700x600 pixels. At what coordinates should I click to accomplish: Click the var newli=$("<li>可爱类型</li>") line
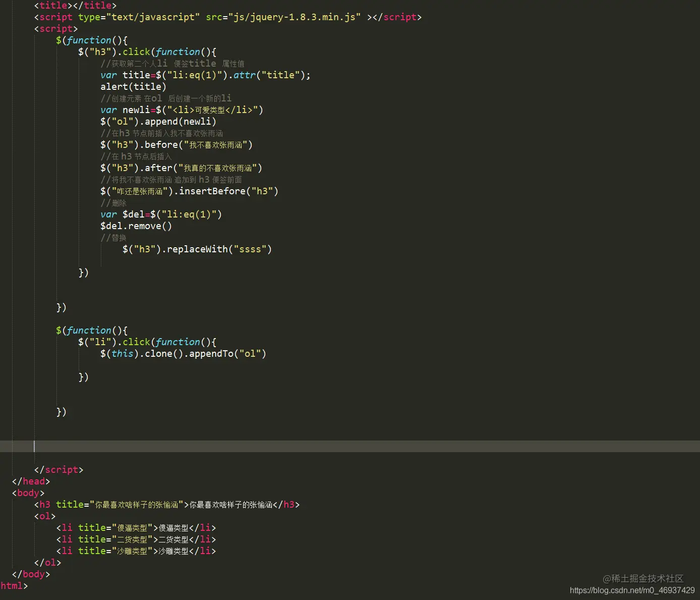[x=182, y=110]
